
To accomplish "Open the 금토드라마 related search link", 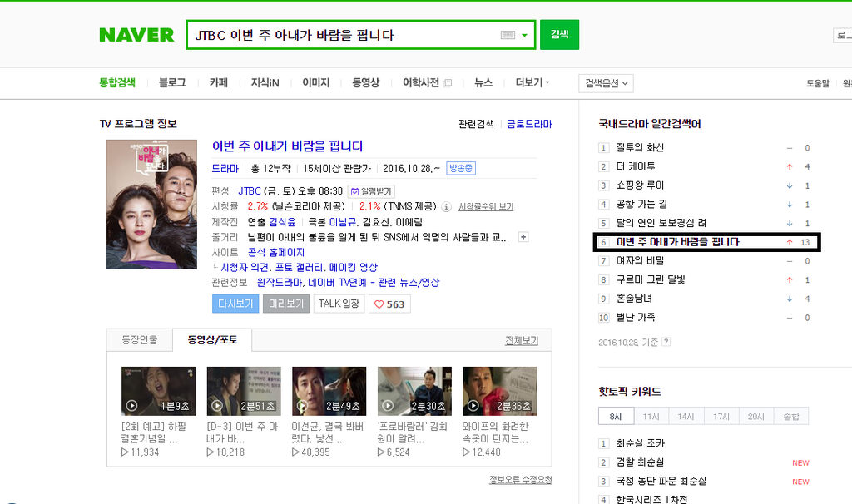I will coord(529,124).
